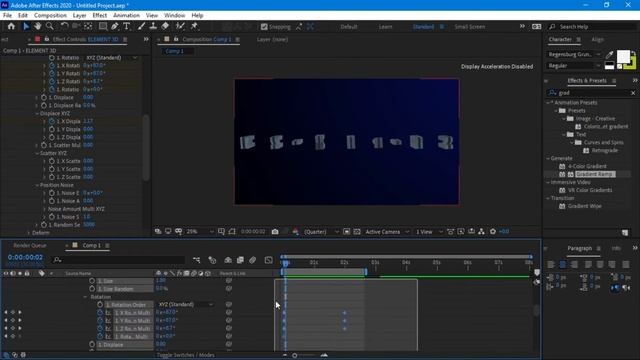Enable Motion Blur switch in timeline
The width and height of the screenshot is (640, 360).
pyautogui.click(x=253, y=260)
